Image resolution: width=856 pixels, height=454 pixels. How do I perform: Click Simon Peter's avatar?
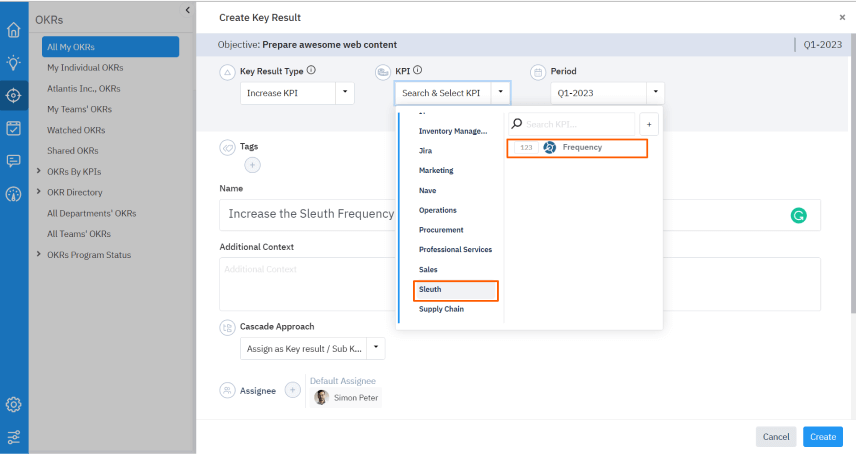pos(321,398)
